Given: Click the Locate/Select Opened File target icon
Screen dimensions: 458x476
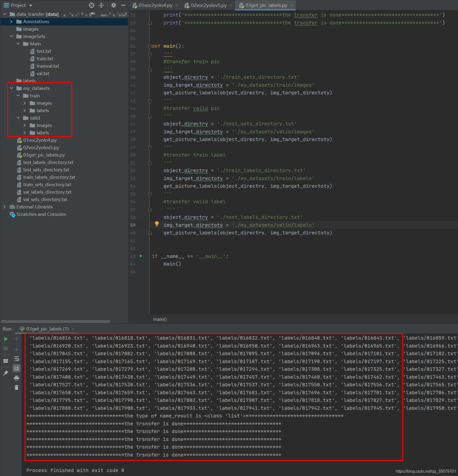Looking at the screenshot, I should pos(92,5).
